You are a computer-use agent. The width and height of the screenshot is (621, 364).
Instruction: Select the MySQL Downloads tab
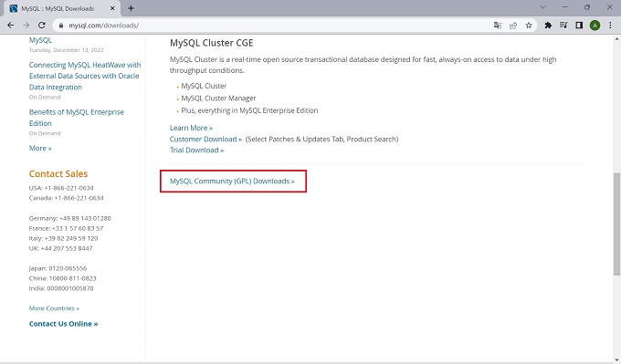tap(63, 8)
